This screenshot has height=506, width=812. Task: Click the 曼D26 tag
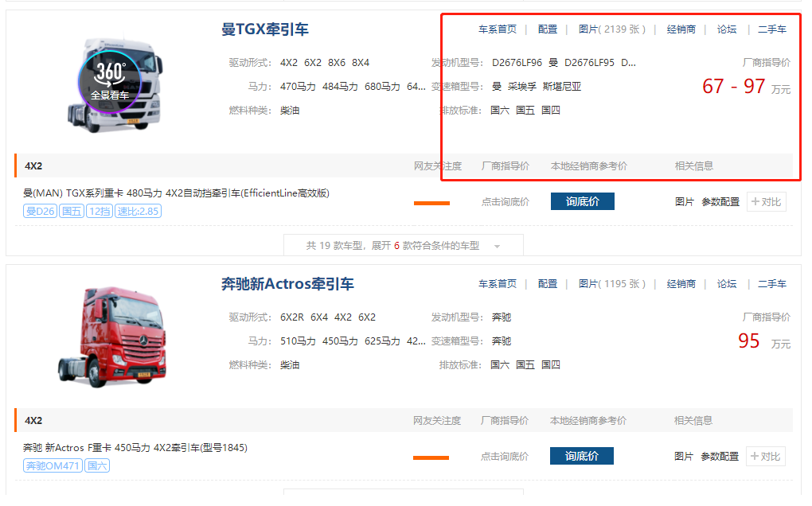pyautogui.click(x=40, y=211)
